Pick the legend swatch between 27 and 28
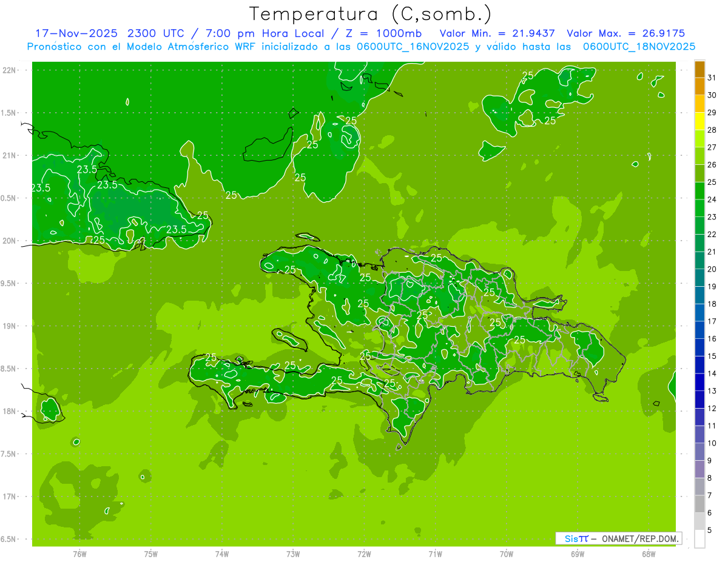Screen dimensions: 728x562 click(699, 139)
